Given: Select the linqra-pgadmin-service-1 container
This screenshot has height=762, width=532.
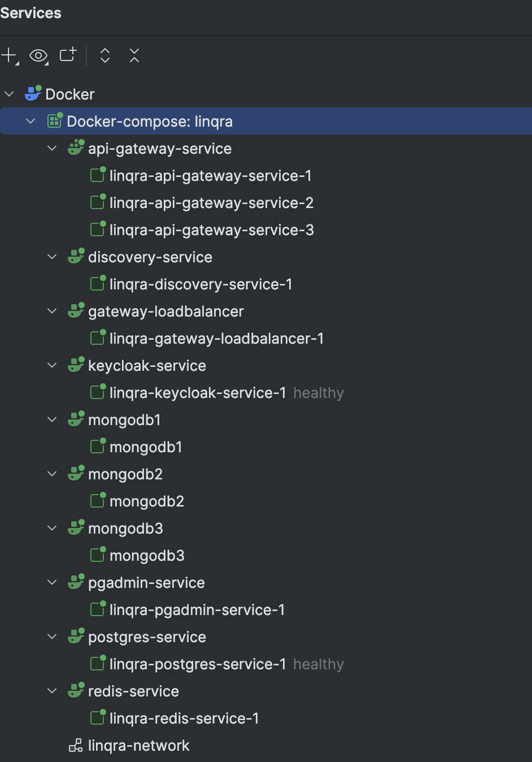Looking at the screenshot, I should (197, 610).
